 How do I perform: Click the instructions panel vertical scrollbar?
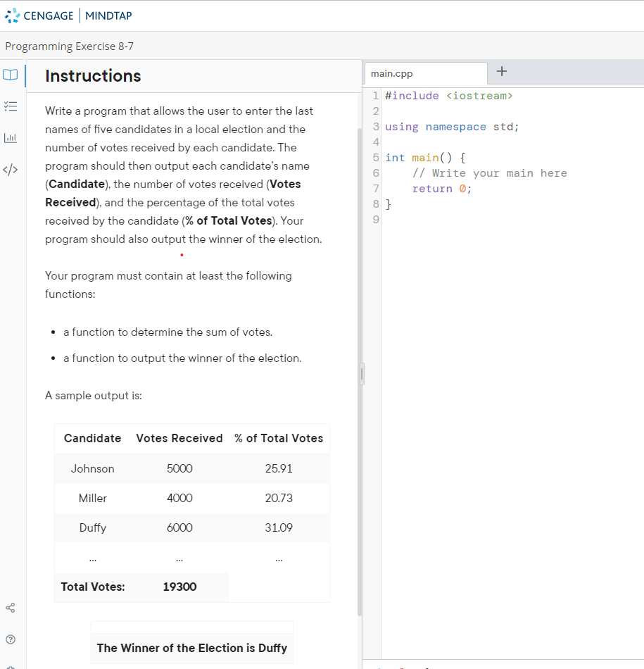[360, 371]
